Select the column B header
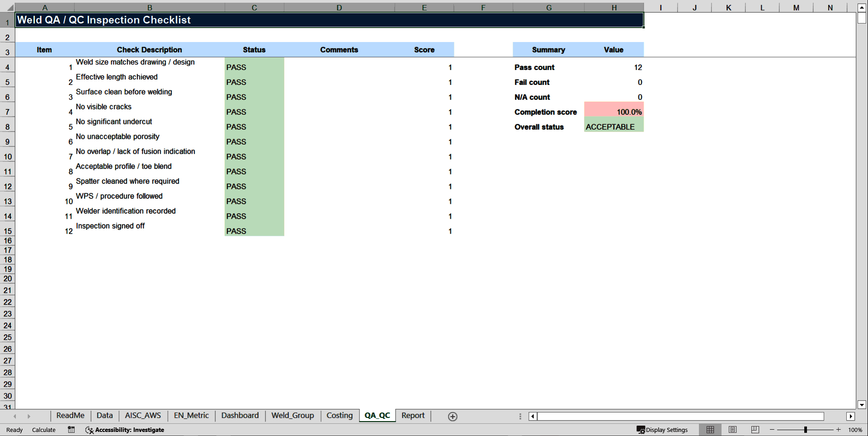 [149, 7]
